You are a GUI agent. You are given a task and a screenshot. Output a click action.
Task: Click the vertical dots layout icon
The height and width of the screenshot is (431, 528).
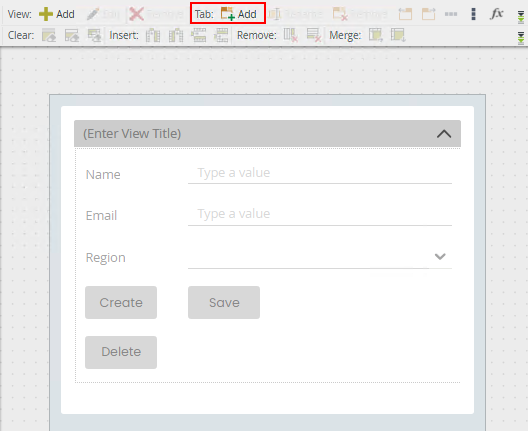coord(473,14)
